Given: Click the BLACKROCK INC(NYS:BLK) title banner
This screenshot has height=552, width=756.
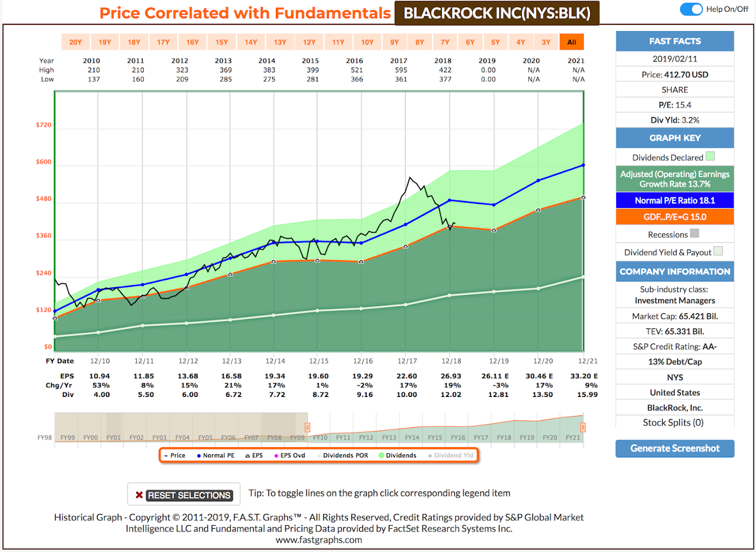Looking at the screenshot, I should (x=497, y=13).
